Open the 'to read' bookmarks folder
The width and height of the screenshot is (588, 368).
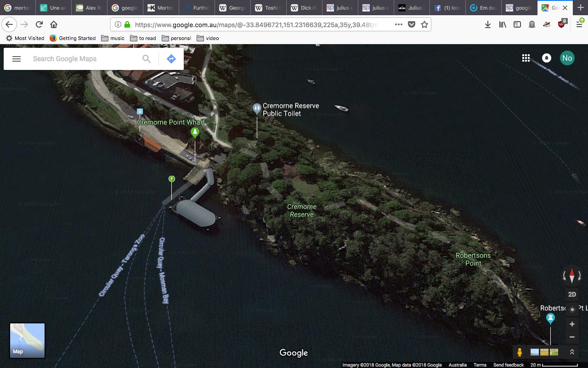coord(143,38)
